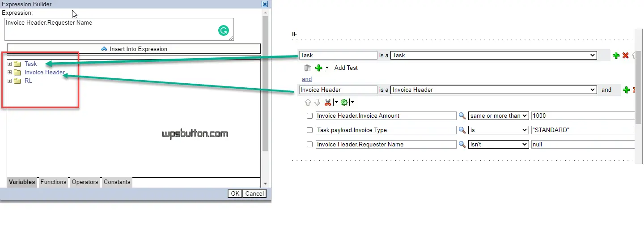Click the OK button
The image size is (644, 227).
tap(235, 194)
